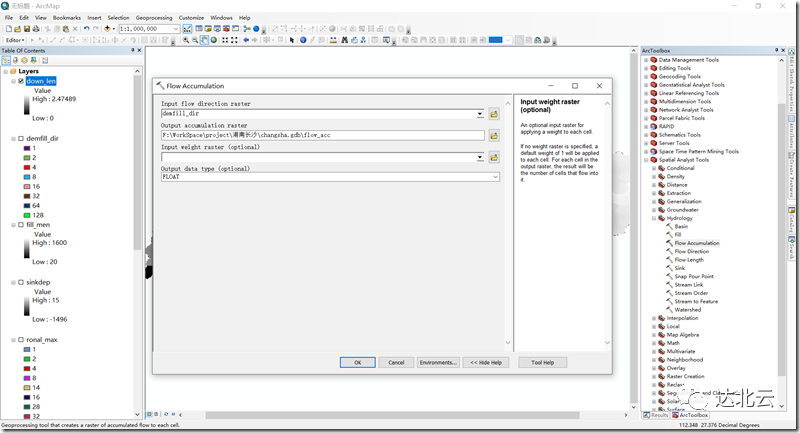Screen dimensions: 800x433
Task: Open the Snap Pour Point tool
Action: 694,276
